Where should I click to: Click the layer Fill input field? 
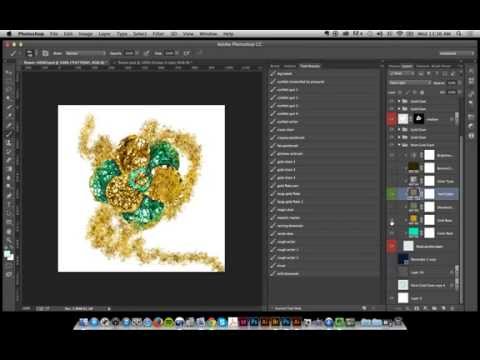(451, 92)
